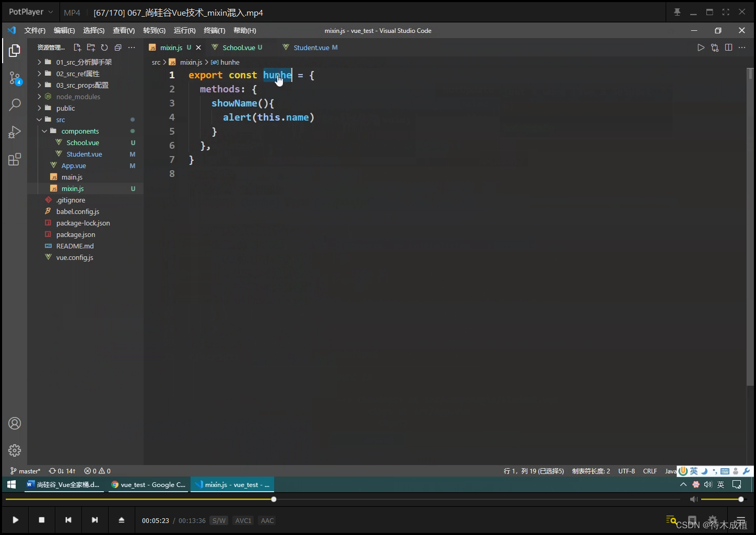Open the Source Control view
The height and width of the screenshot is (535, 756).
pos(15,78)
